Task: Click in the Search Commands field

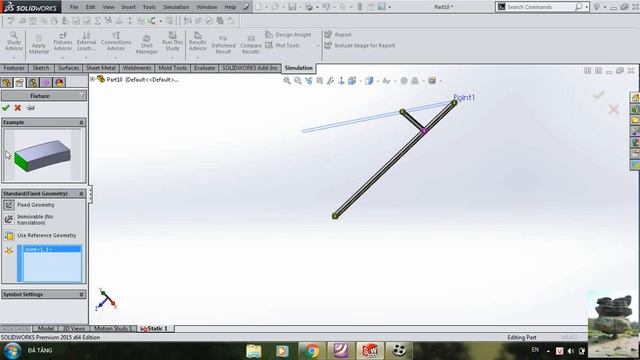Action: [540, 7]
